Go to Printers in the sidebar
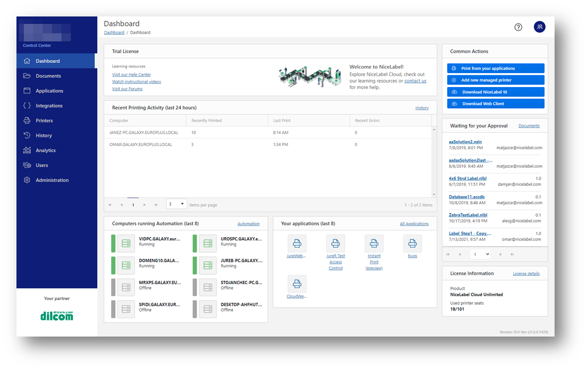 44,120
